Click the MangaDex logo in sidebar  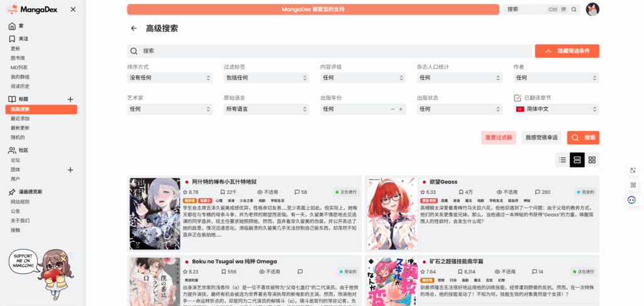[31, 9]
